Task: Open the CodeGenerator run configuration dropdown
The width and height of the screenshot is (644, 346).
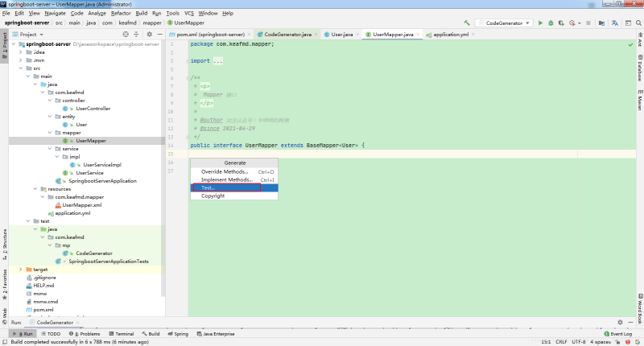Action: point(502,23)
